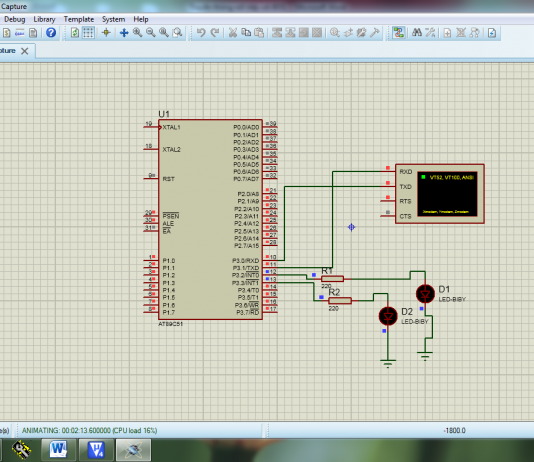Click the Make Device icon

tap(348, 33)
